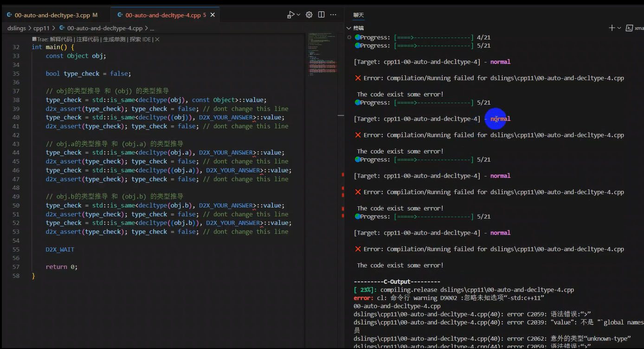Click the Trae 解释代码 code lens link
This screenshot has width=644, height=349.
pos(53,39)
